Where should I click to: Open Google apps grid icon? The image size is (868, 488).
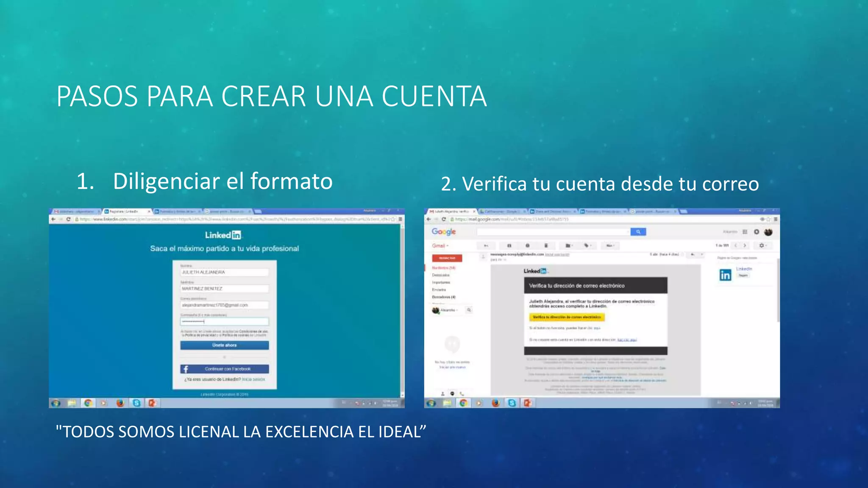point(745,232)
